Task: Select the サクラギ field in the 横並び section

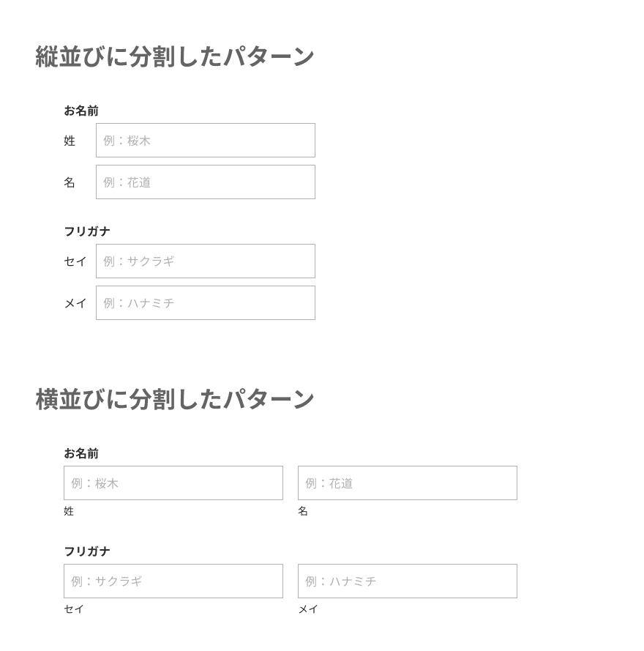Action: tap(173, 581)
